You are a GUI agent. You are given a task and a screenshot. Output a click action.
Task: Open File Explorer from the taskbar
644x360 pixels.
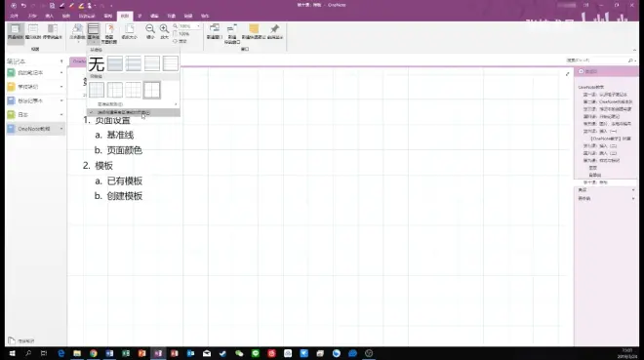click(77, 353)
